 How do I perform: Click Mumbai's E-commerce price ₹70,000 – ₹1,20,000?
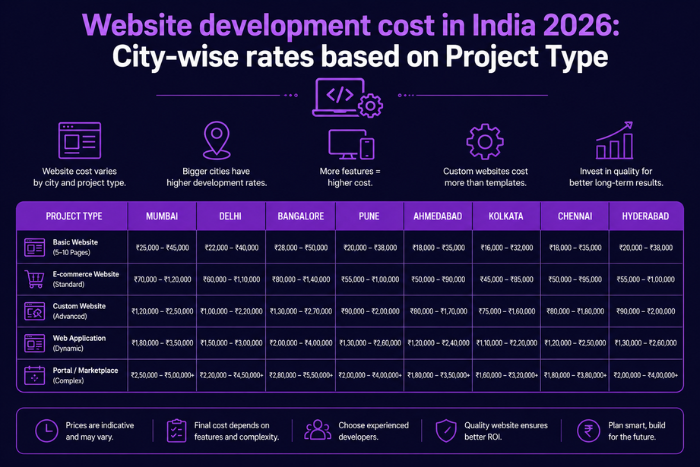(x=162, y=279)
